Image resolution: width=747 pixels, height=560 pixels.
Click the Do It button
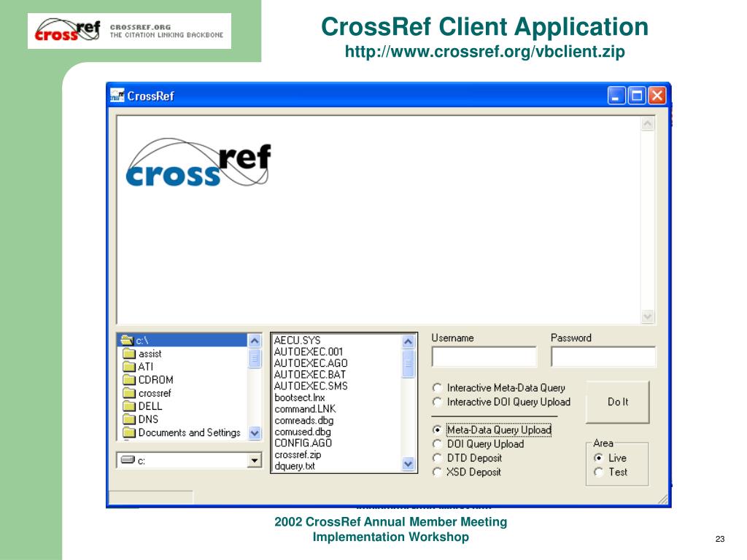617,402
